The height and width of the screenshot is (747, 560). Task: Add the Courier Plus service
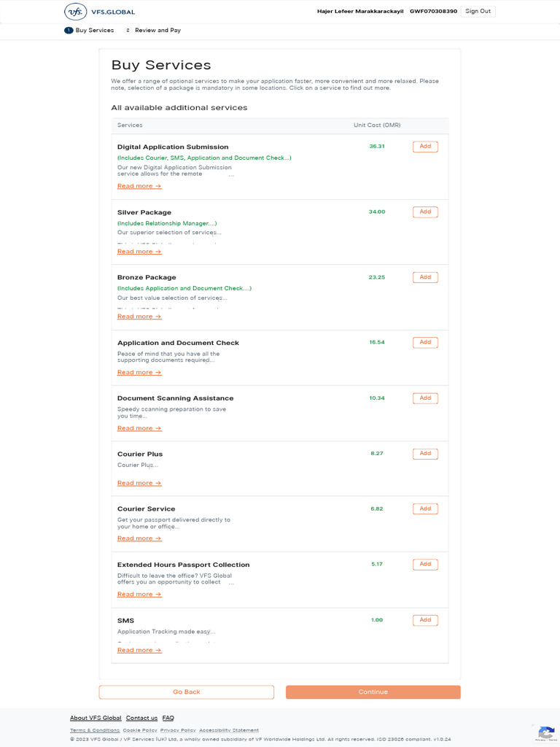[x=425, y=454]
